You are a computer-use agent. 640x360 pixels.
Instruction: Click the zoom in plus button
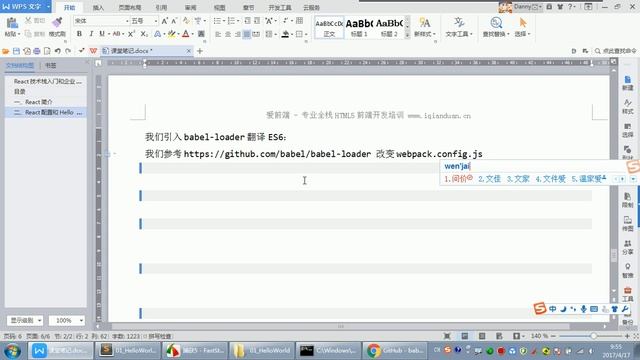coord(627,336)
